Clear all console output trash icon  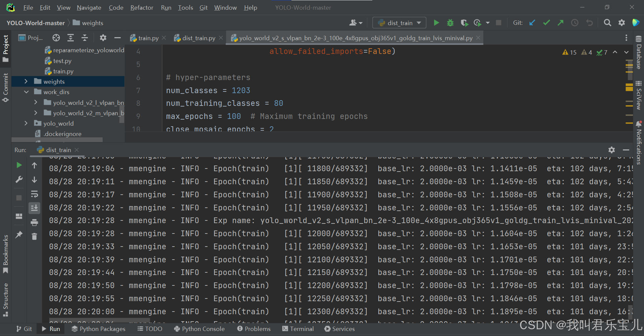[34, 237]
